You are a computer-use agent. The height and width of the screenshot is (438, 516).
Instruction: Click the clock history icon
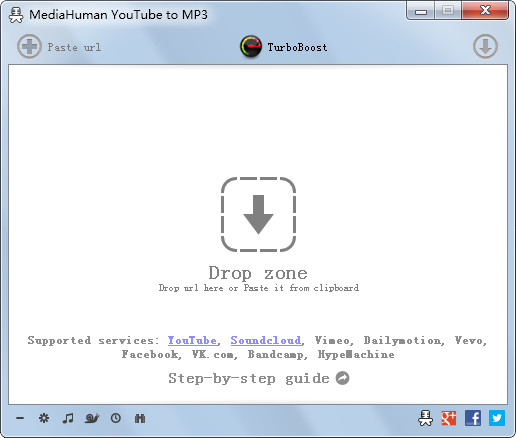[116, 418]
